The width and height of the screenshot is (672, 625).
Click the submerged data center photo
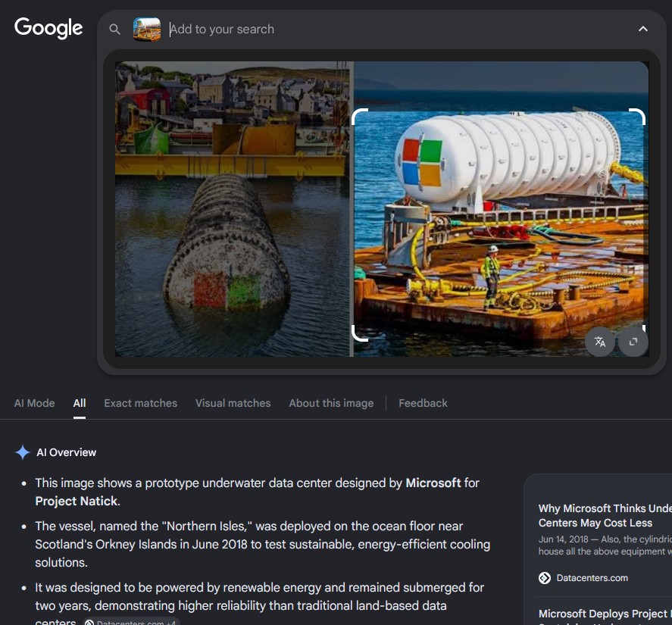click(x=233, y=209)
